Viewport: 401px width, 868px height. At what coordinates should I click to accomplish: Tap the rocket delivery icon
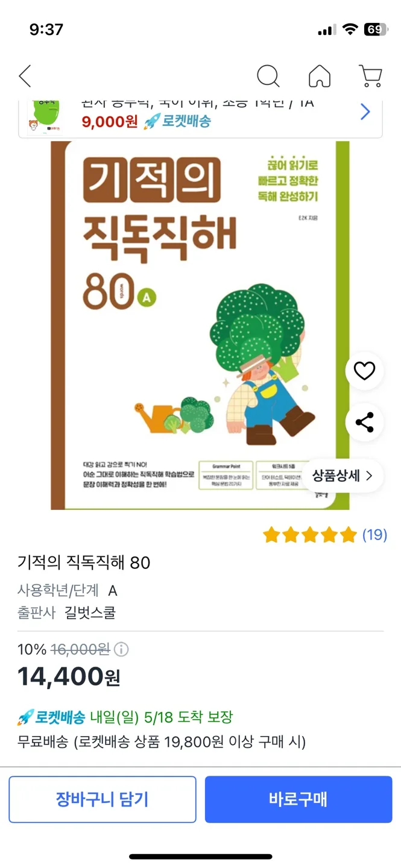[x=25, y=717]
